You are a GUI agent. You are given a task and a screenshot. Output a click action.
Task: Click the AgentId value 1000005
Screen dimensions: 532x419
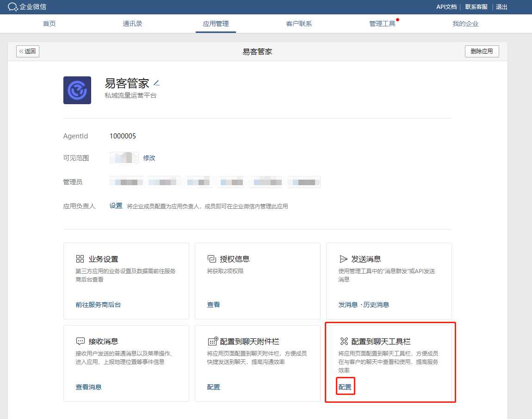123,136
